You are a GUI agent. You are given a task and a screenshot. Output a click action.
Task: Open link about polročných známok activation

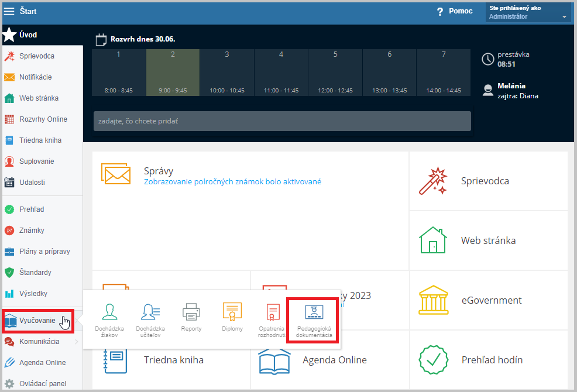tap(232, 182)
